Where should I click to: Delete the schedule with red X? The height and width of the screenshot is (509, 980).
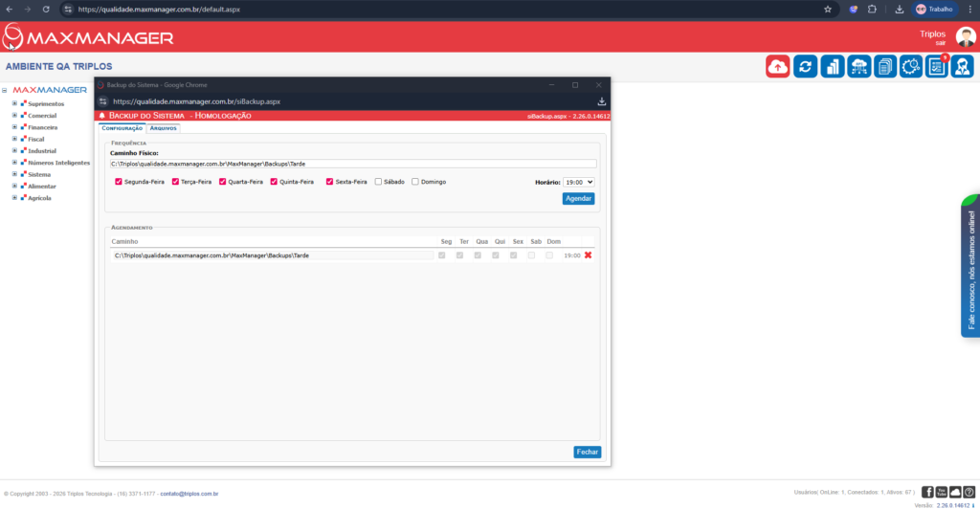click(x=589, y=255)
